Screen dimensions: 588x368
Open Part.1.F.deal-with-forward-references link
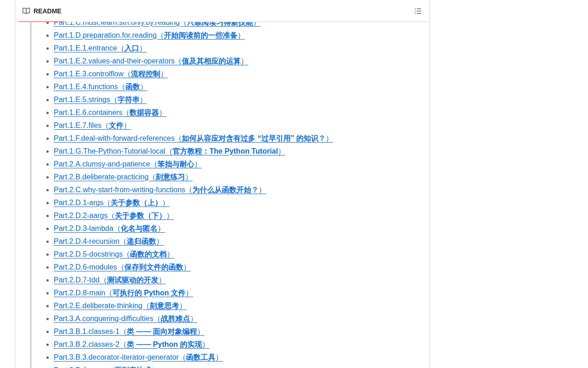click(x=193, y=138)
